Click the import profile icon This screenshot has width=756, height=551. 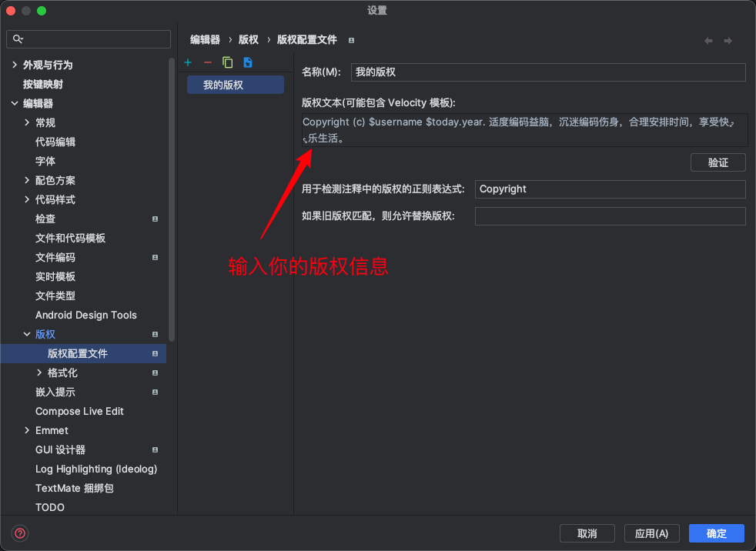pyautogui.click(x=247, y=62)
